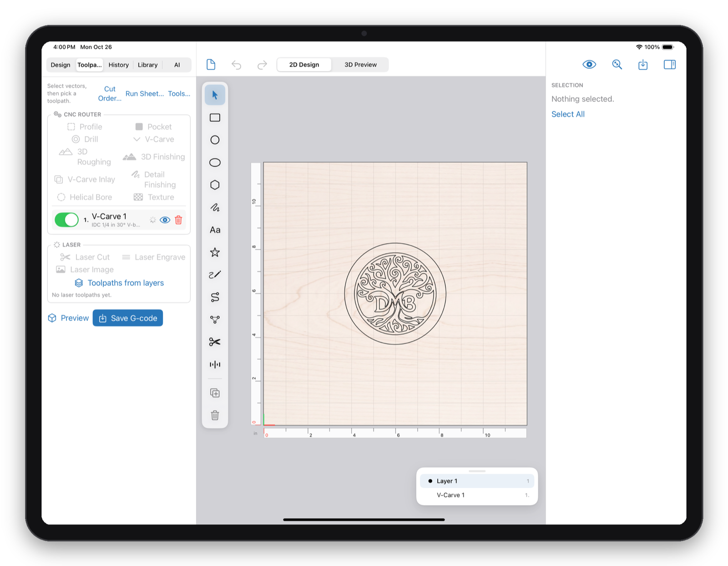Click the recalculate spinner on V-Carve 1
Screen dimensions: 728x566
pyautogui.click(x=153, y=220)
